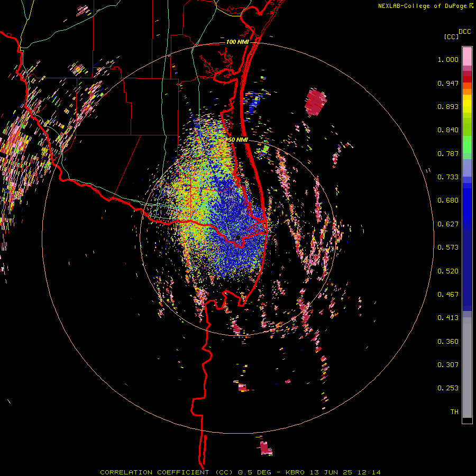The width and height of the screenshot is (476, 476).
Task: Click the TH threshold label
Action: click(454, 412)
